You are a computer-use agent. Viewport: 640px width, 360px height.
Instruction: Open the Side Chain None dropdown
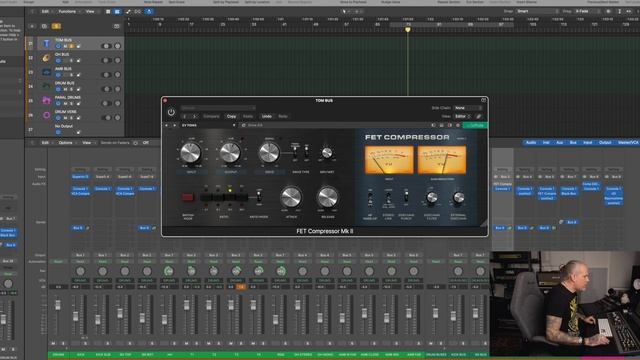coord(468,108)
